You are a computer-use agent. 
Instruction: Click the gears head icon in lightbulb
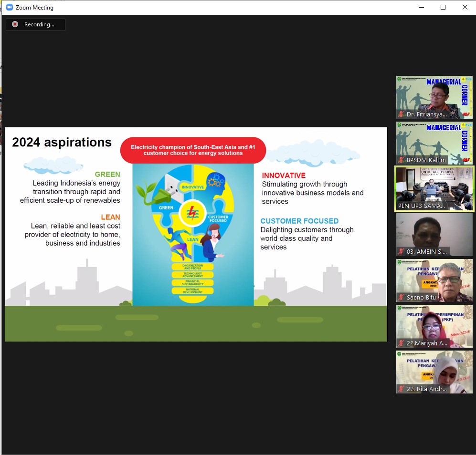coord(216,183)
